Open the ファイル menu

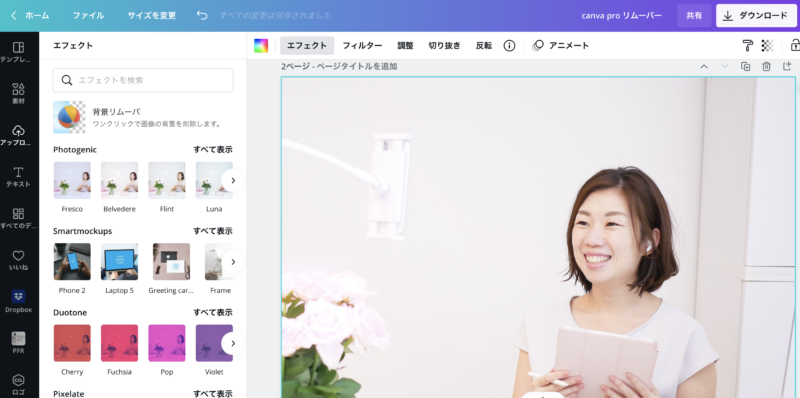point(88,15)
